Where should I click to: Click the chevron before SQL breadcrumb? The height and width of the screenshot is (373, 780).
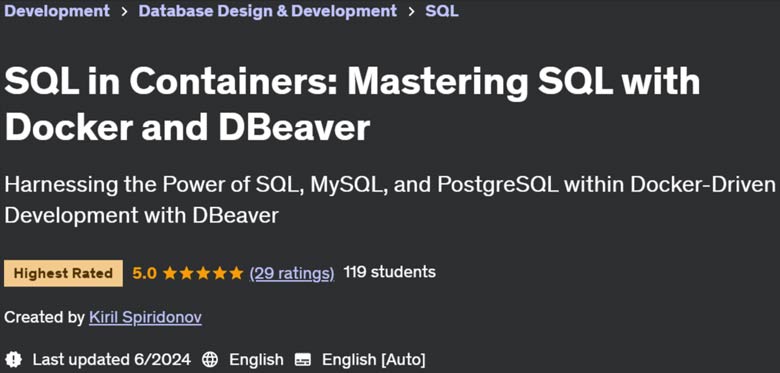pyautogui.click(x=411, y=11)
